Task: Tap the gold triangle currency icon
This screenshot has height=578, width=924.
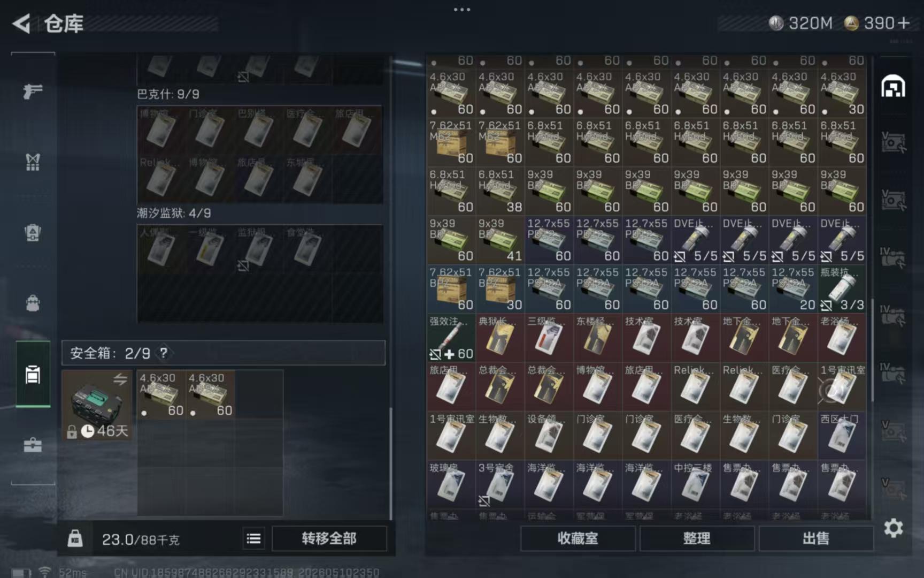Action: point(851,23)
